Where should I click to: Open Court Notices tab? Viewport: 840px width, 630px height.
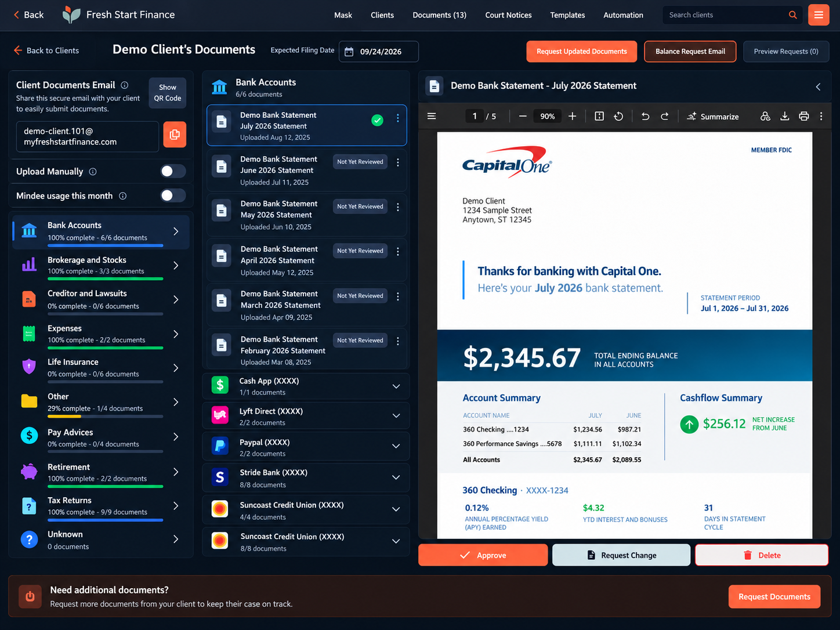tap(508, 15)
